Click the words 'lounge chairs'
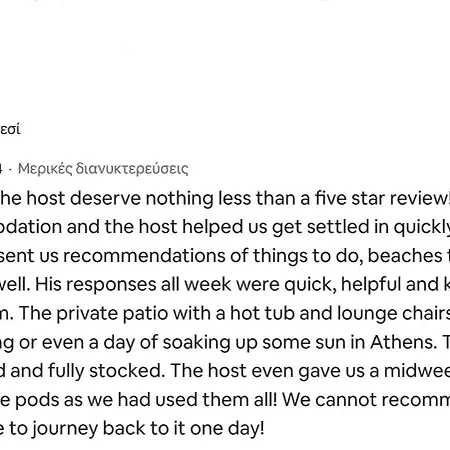Screen dimensions: 450x450 point(393,314)
